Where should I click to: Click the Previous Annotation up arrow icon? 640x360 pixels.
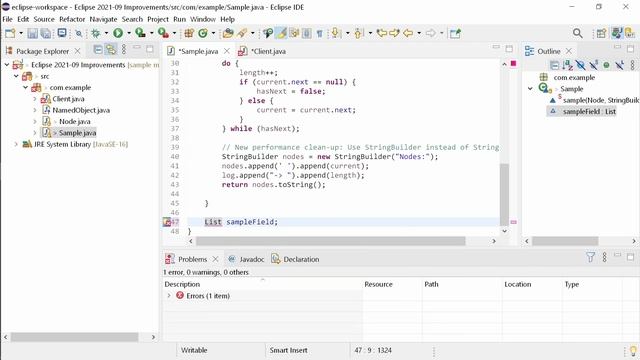(x=359, y=33)
